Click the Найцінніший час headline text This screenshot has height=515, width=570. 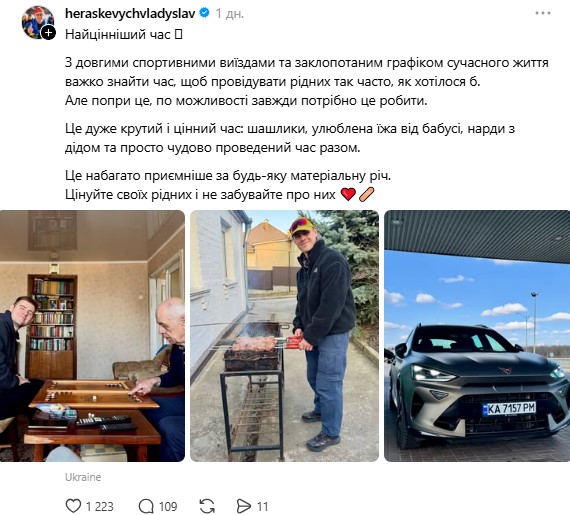118,34
